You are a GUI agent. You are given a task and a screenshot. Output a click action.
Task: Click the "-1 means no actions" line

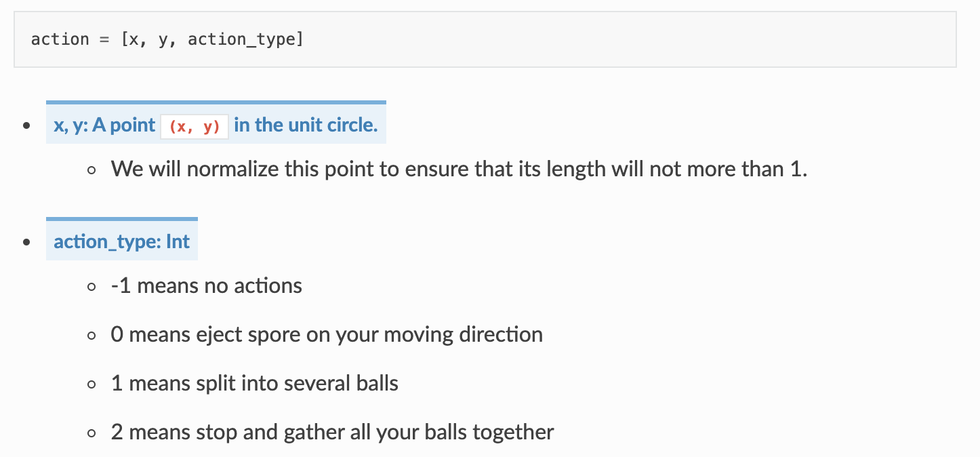pyautogui.click(x=207, y=285)
